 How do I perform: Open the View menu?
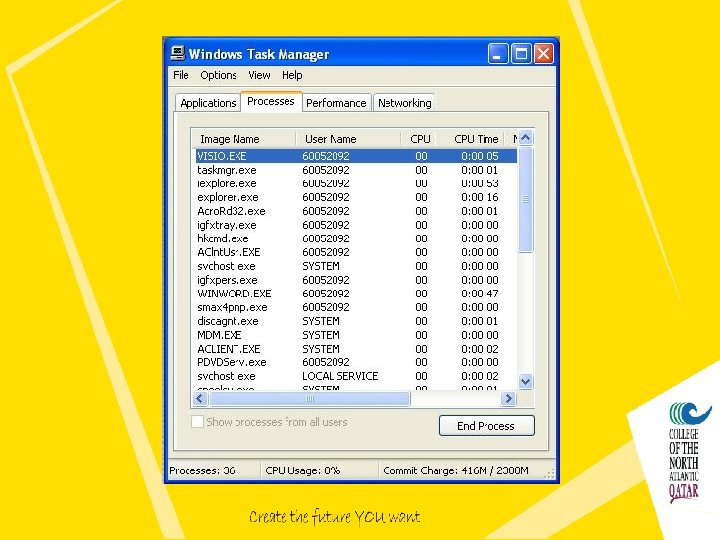259,75
